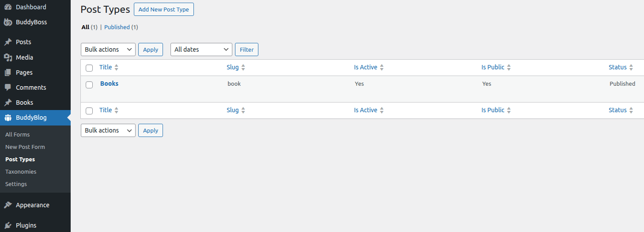The image size is (644, 232).
Task: Open the top Bulk actions dropdown
Action: [x=108, y=49]
